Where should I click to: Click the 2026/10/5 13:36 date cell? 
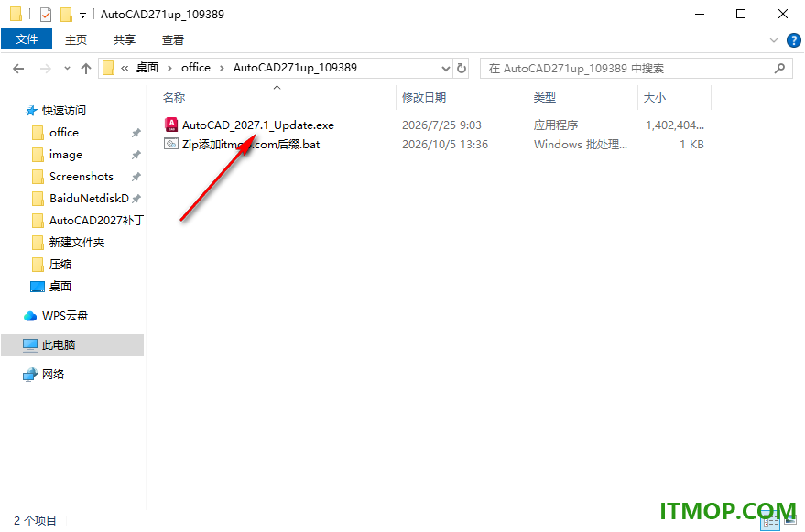[444, 145]
